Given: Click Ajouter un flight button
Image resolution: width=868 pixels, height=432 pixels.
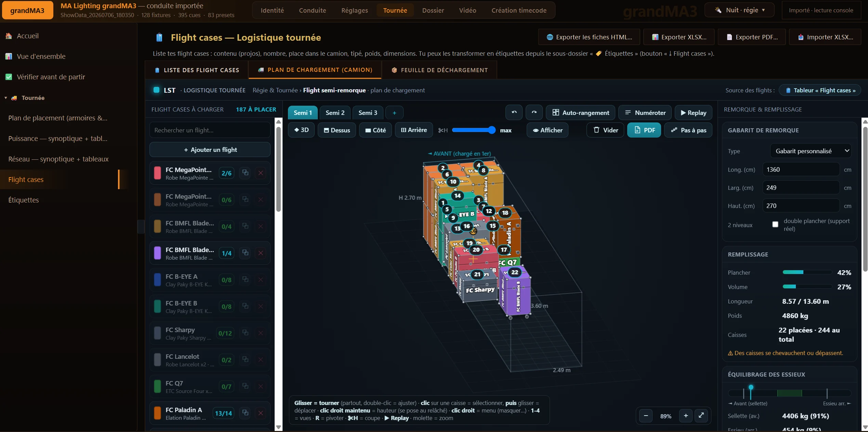Looking at the screenshot, I should (x=210, y=149).
